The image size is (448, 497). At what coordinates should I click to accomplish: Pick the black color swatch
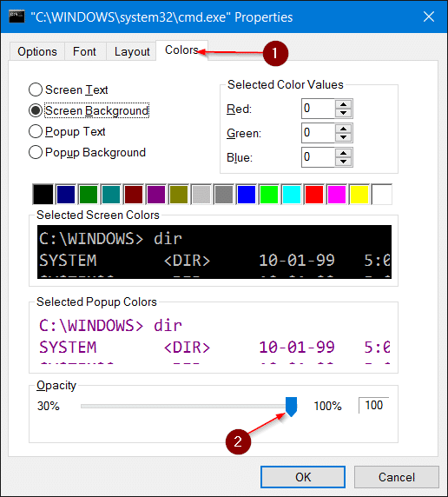(x=43, y=195)
